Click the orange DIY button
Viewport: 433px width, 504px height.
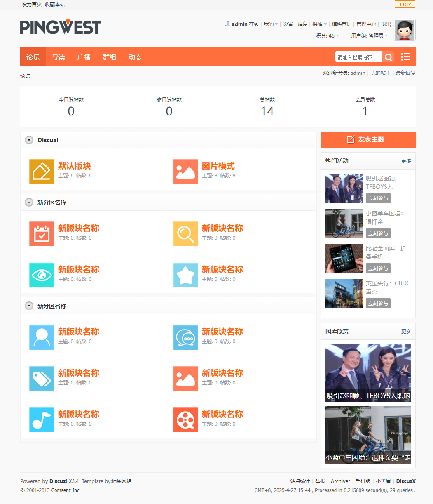405,5
